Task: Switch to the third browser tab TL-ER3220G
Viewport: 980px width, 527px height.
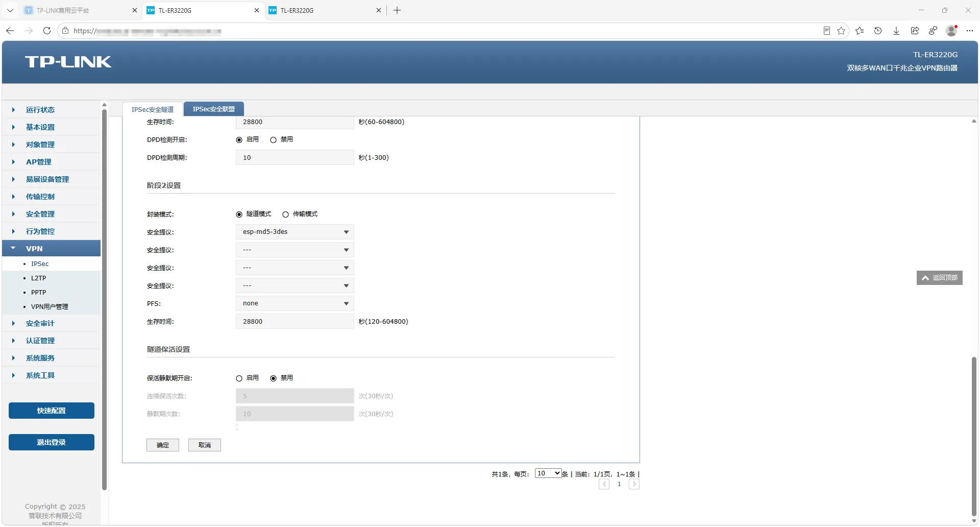Action: (325, 10)
